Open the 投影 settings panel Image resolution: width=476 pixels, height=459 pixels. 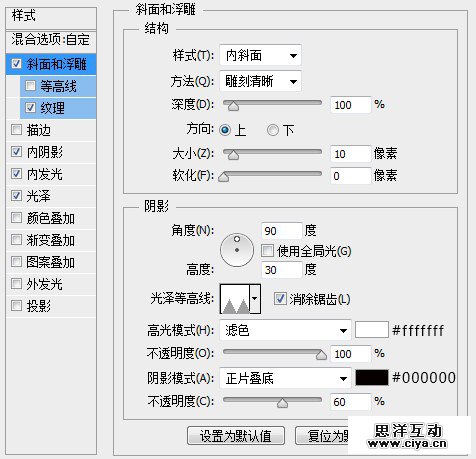pyautogui.click(x=39, y=306)
